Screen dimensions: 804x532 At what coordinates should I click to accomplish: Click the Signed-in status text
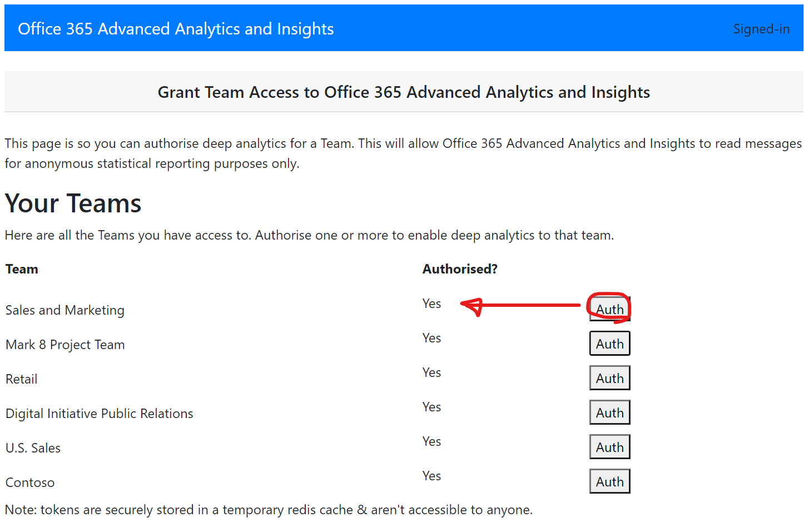point(761,29)
